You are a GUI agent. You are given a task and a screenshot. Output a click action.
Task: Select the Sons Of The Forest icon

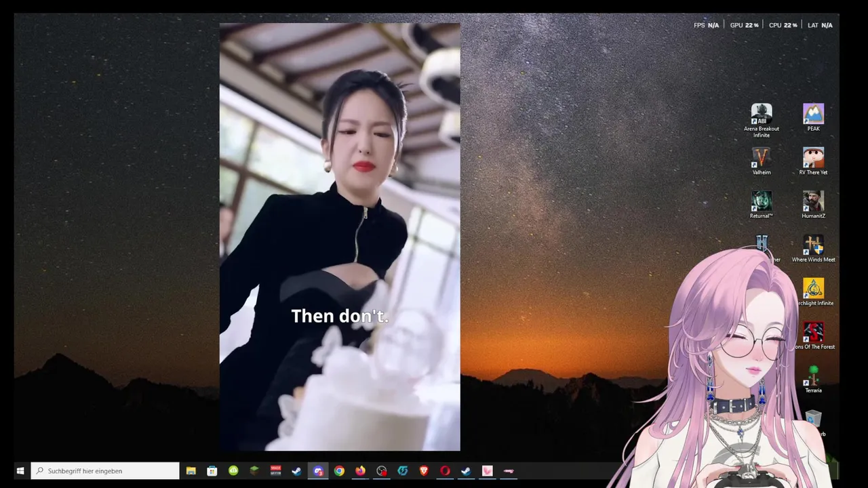click(813, 336)
